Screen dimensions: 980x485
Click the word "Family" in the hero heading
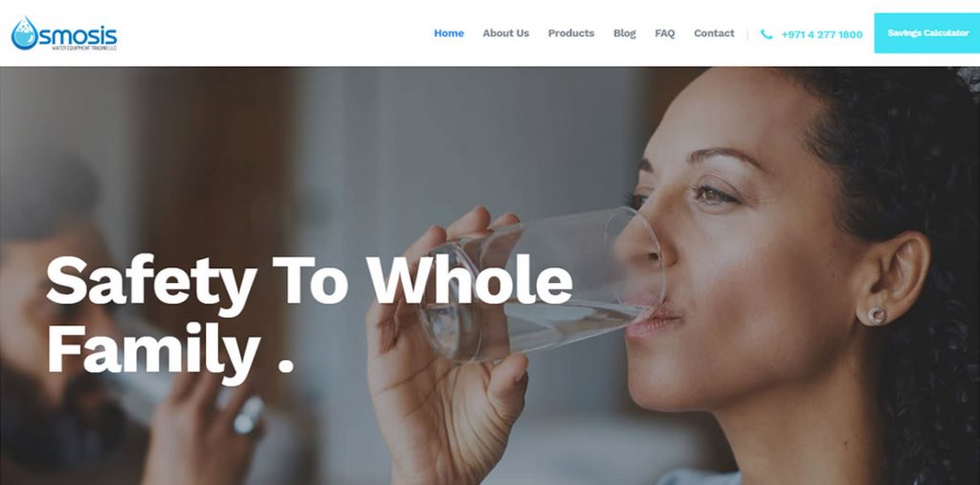[153, 349]
